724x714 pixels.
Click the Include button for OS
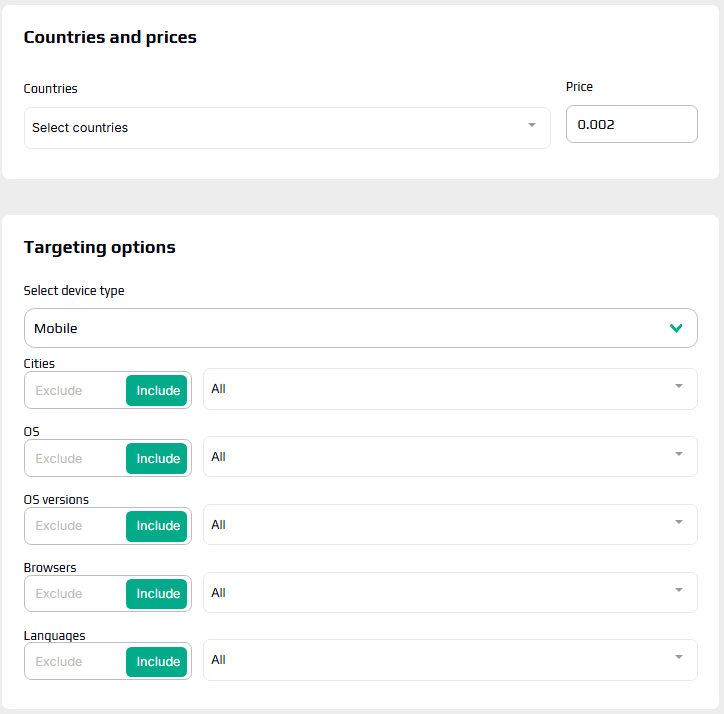point(158,458)
